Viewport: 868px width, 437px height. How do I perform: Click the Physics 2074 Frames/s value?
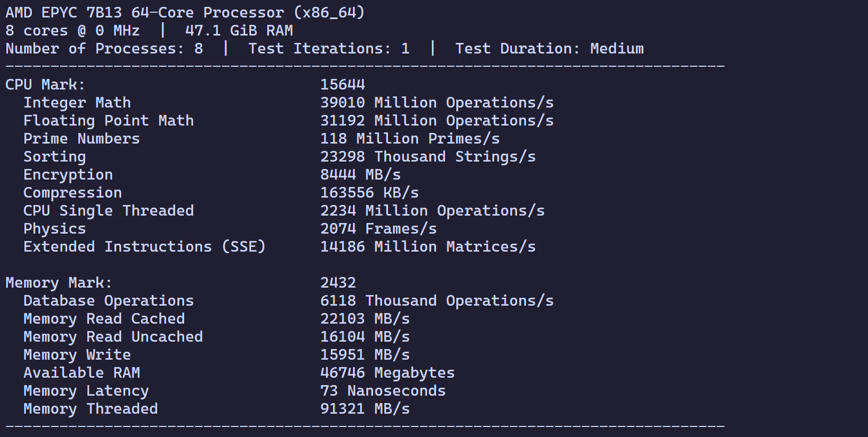pyautogui.click(x=378, y=229)
